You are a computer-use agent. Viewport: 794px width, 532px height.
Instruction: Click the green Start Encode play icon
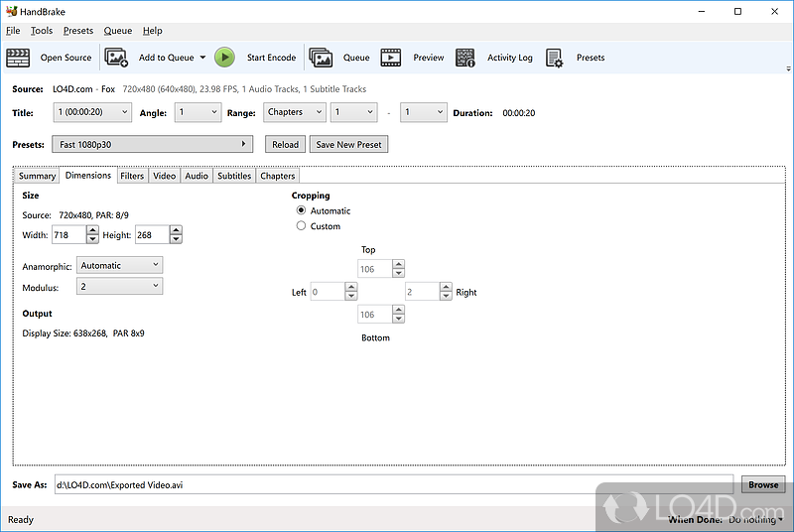click(224, 58)
